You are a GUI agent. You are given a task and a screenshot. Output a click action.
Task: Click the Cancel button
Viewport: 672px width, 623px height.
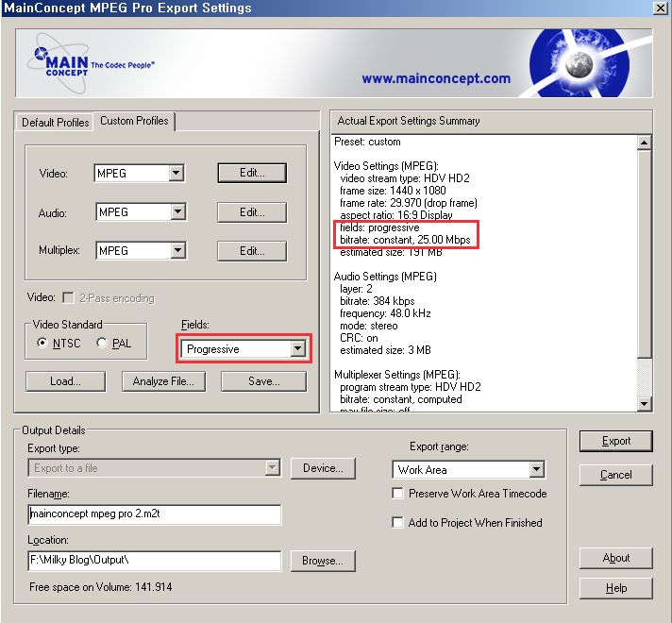[x=616, y=475]
